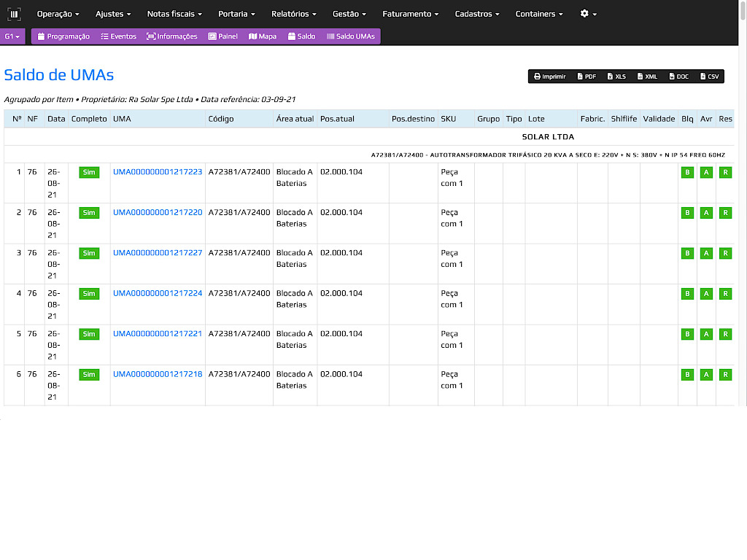
Task: Click the B icon for UMA ending 1217220
Action: tap(687, 213)
